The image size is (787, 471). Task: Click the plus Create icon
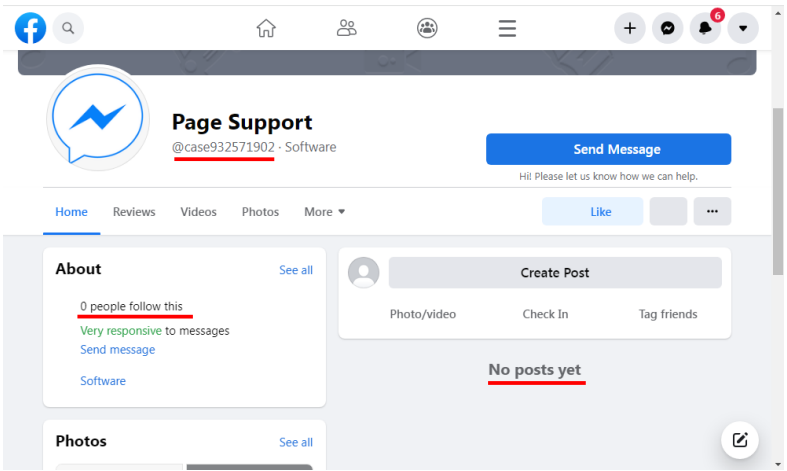coord(629,29)
